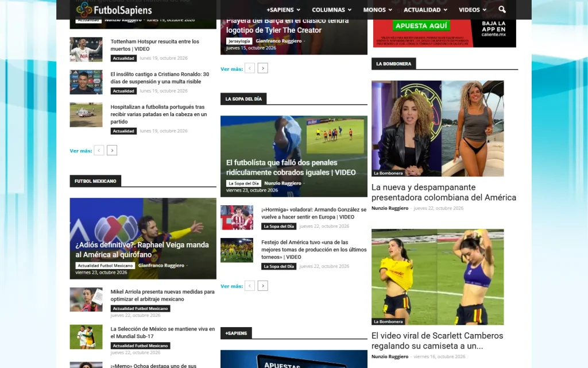The width and height of the screenshot is (588, 368).
Task: Click Cristiano Ronaldo thumbnail
Action: point(86,82)
